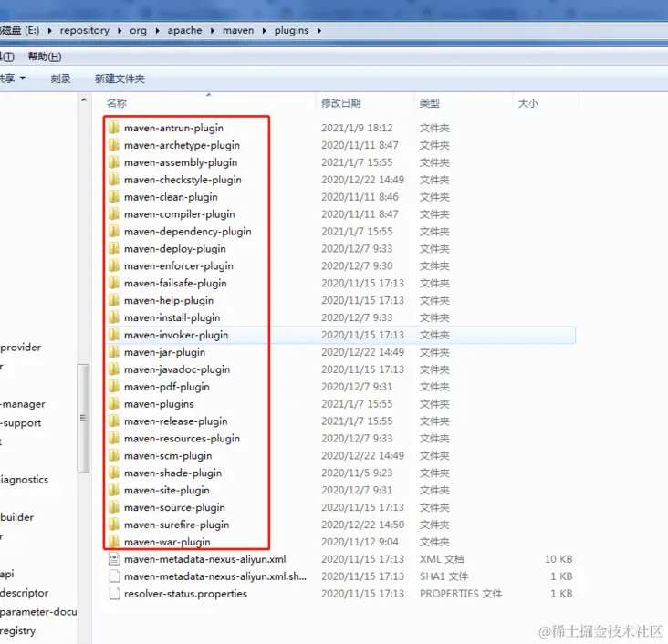This screenshot has height=644, width=668.
Task: Select the maven-release-plugin folder icon
Action: click(114, 421)
